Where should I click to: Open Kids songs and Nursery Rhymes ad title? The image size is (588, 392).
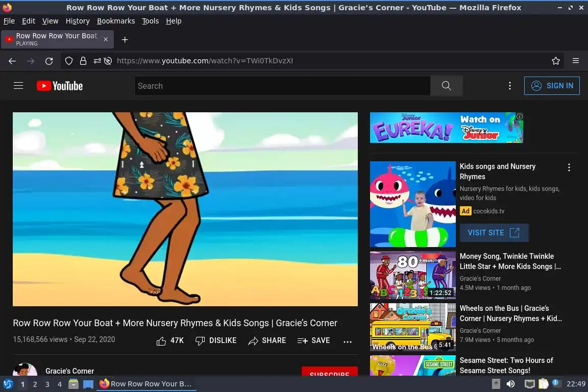click(x=497, y=171)
